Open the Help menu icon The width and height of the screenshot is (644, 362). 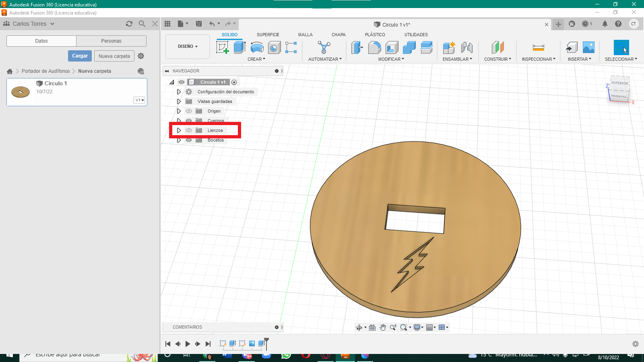click(x=618, y=24)
